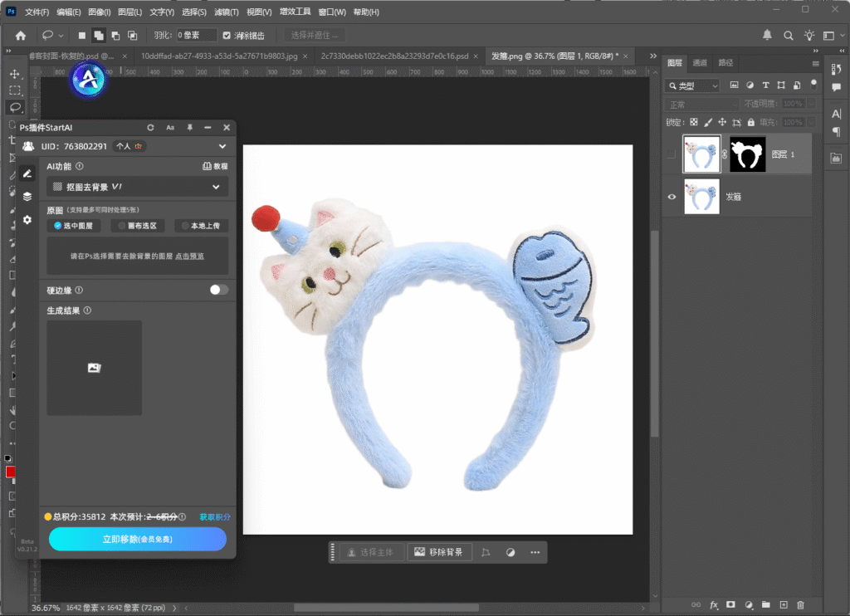Screen dimensions: 850x616
Task: Click the red foreground color swatch
Action: pos(11,472)
